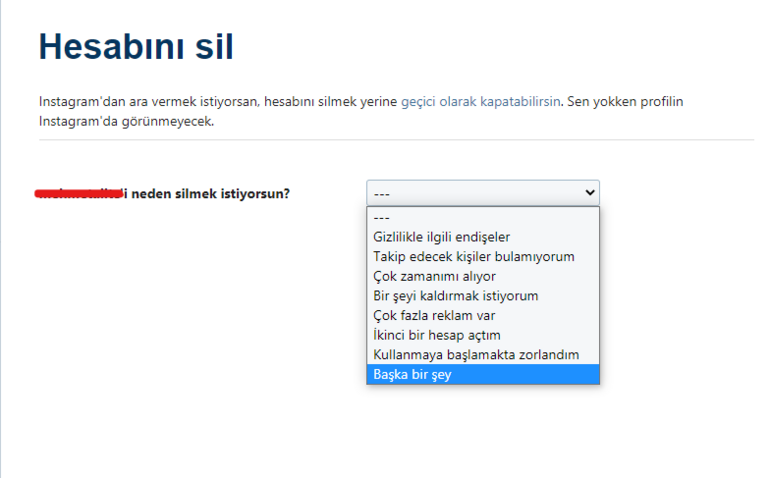The width and height of the screenshot is (770, 478).
Task: Open the "geçici olarak kapatabilirsin" link
Action: (x=480, y=102)
